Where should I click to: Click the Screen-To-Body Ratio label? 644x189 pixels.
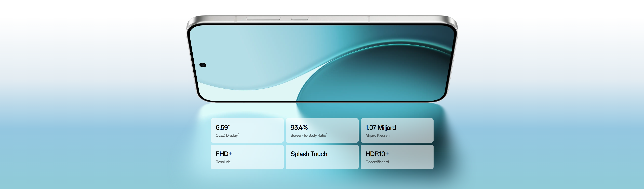(x=308, y=136)
